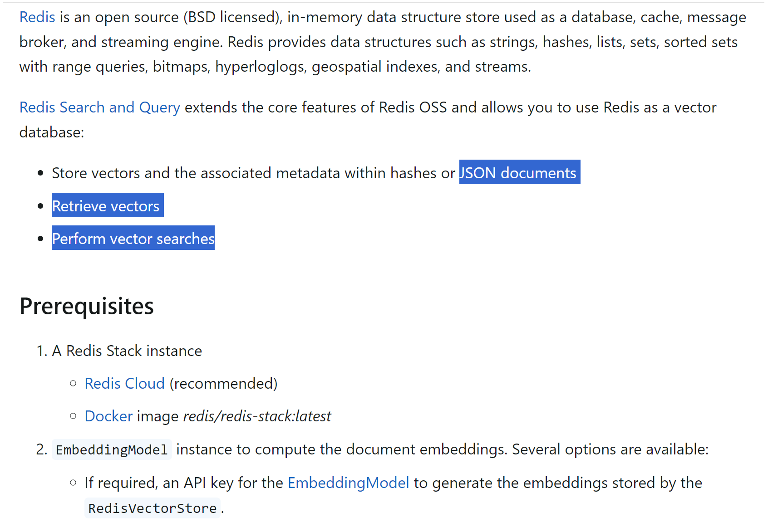Click the word 'hyperloglogs' in the first paragraph
This screenshot has height=532, width=768.
pos(261,67)
